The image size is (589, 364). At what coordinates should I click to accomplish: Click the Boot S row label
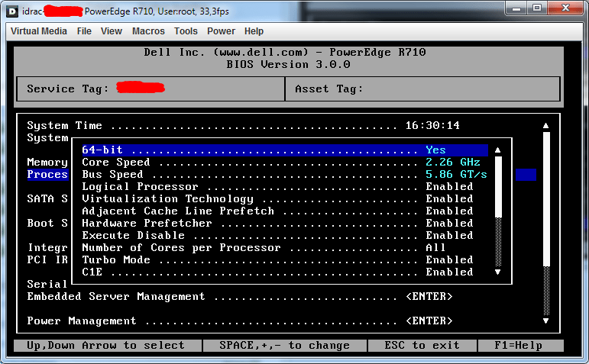click(47, 224)
